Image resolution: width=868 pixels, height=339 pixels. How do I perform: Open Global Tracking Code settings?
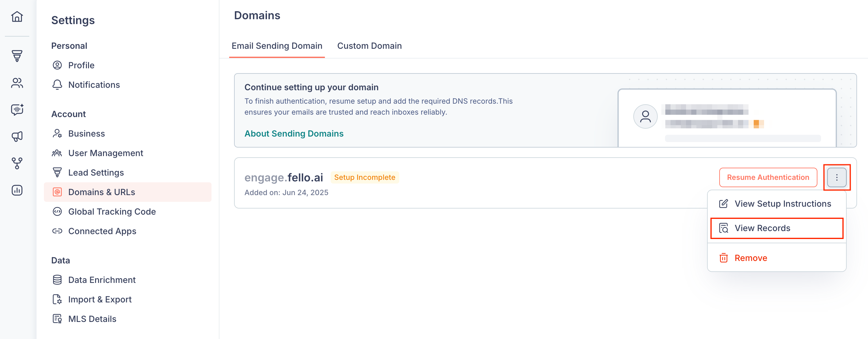tap(112, 212)
